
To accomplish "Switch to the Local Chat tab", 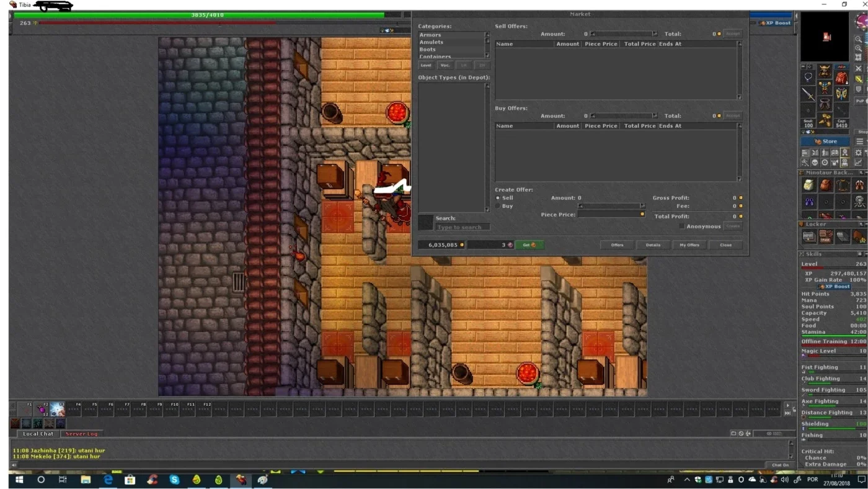I will 38,434.
